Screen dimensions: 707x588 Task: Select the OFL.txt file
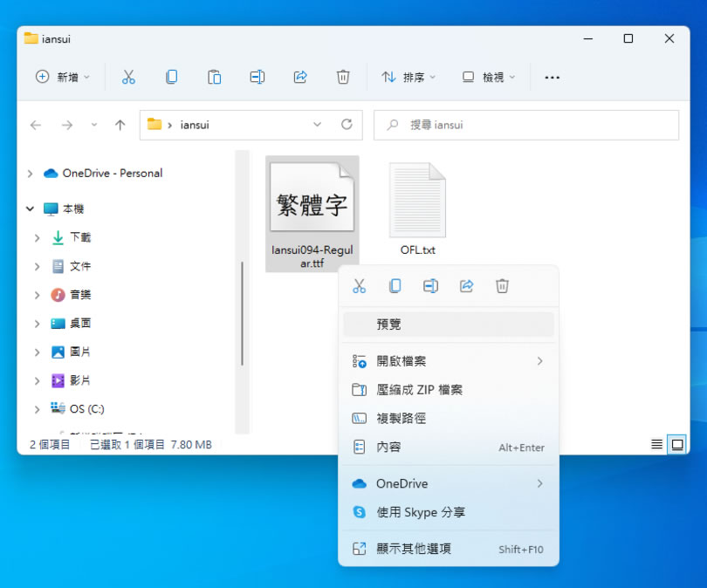point(417,209)
